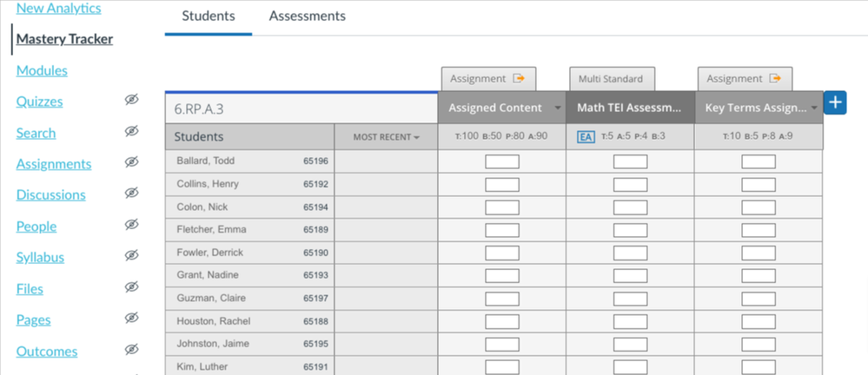
Task: Click the eye icon next to Files
Action: [x=131, y=288]
